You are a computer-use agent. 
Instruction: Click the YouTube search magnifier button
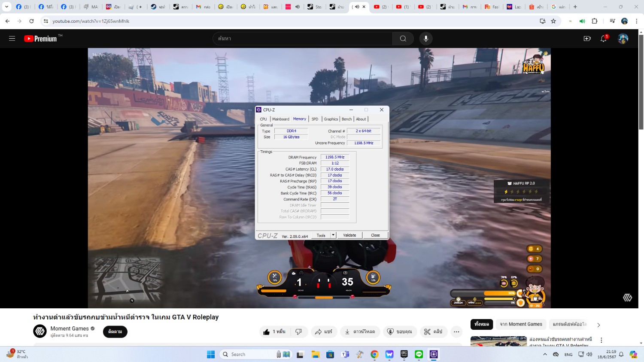click(403, 39)
